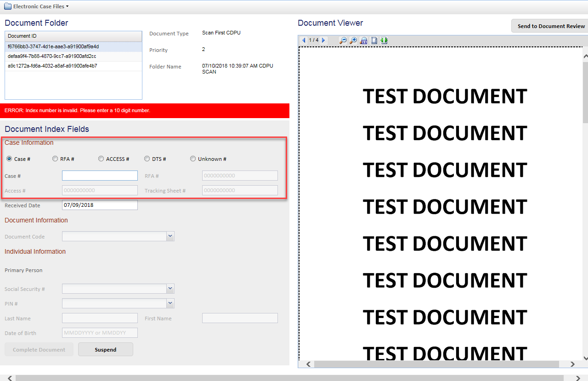Open the Electronic Case Files menu

(x=40, y=6)
